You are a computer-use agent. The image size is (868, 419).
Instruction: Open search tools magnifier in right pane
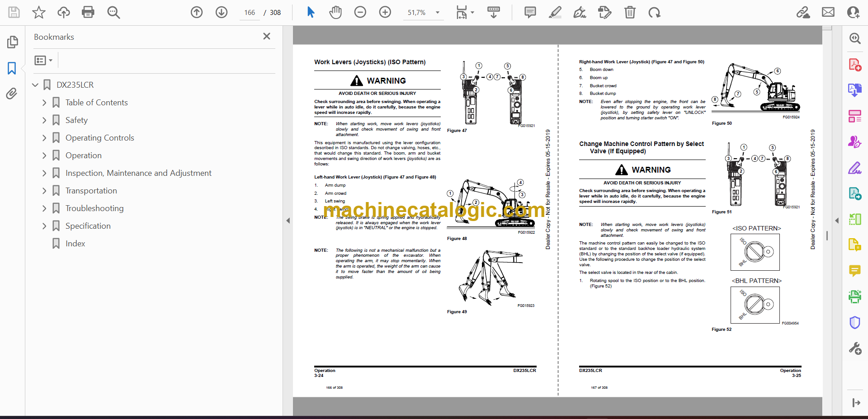point(854,38)
